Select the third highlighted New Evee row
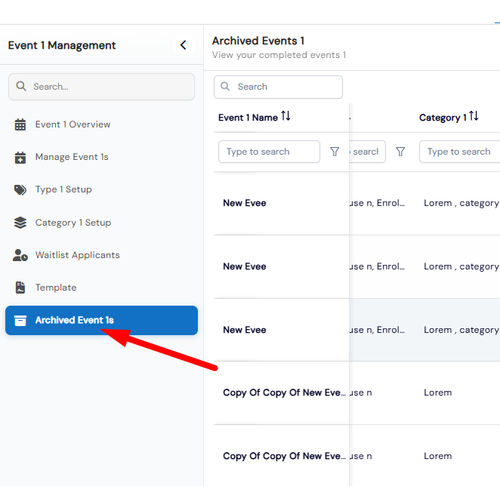This screenshot has width=500, height=486. (x=245, y=330)
